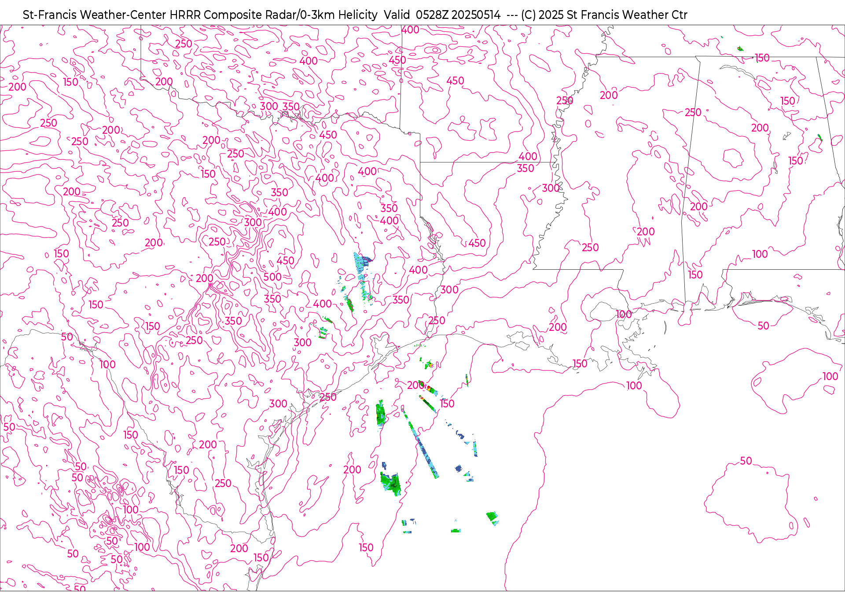Click the "(C) 2025 St Francis Weather Ctr" copyright text
This screenshot has width=845, height=616.
point(604,15)
